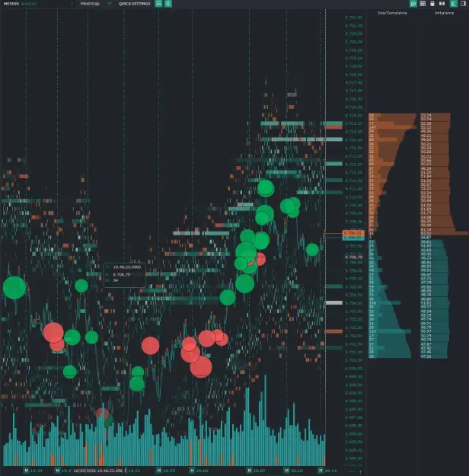Click the M marker at 20.14 on time axis

click(321, 471)
